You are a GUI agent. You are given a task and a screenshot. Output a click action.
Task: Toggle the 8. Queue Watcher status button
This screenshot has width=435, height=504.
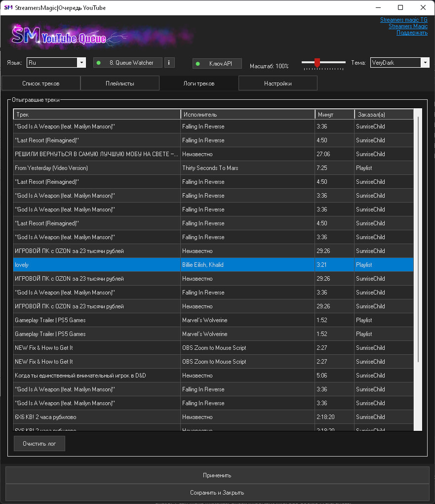pos(127,63)
